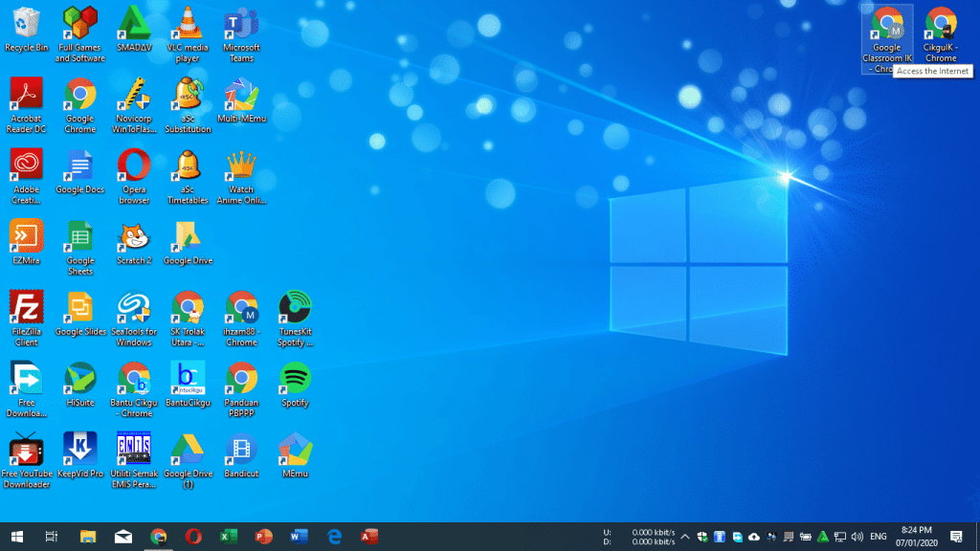This screenshot has width=980, height=551.
Task: Select TunesKit Spotify icon
Action: (x=295, y=320)
